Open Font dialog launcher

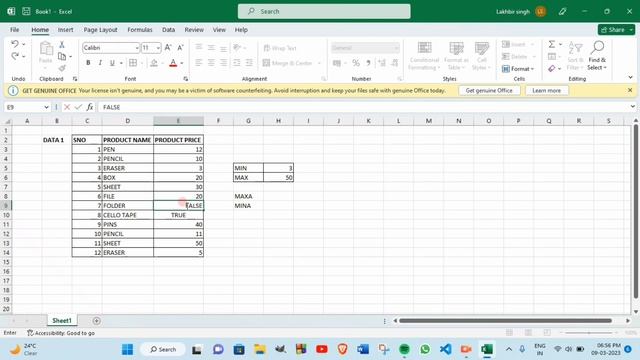click(186, 78)
